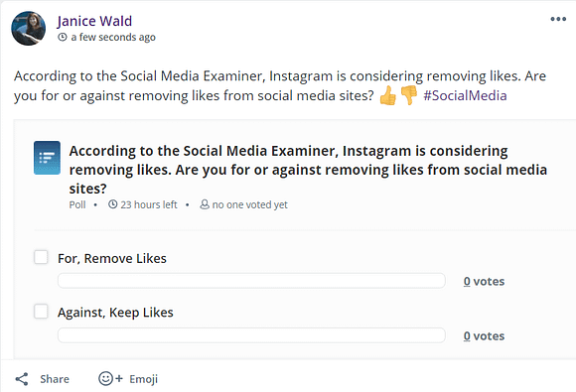576x392 pixels.
Task: Click the thumbs up emoji in post
Action: (x=388, y=95)
